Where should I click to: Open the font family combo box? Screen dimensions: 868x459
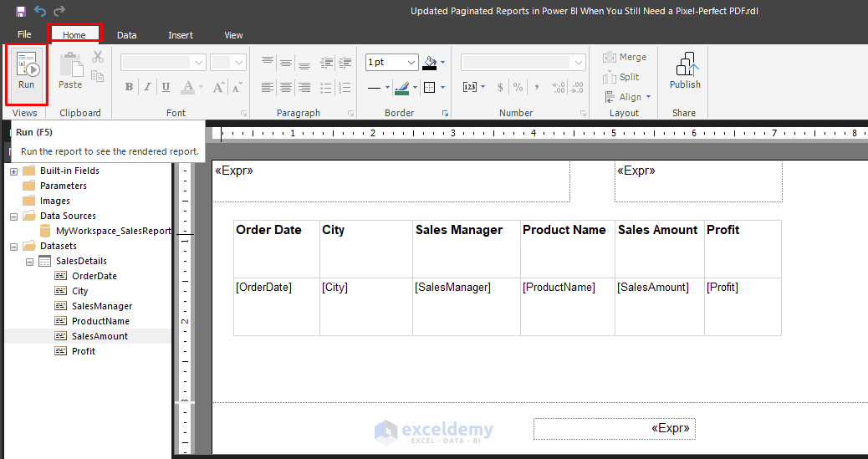pyautogui.click(x=163, y=62)
